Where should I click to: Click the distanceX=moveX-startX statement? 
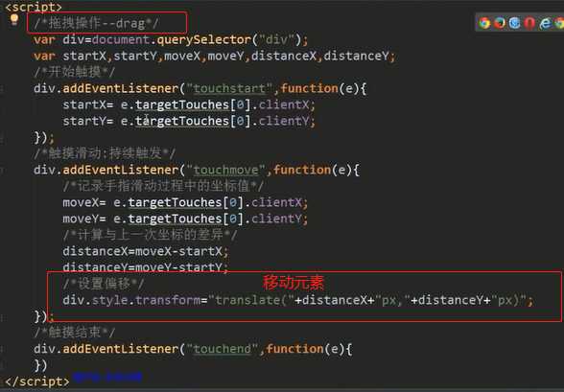(146, 251)
